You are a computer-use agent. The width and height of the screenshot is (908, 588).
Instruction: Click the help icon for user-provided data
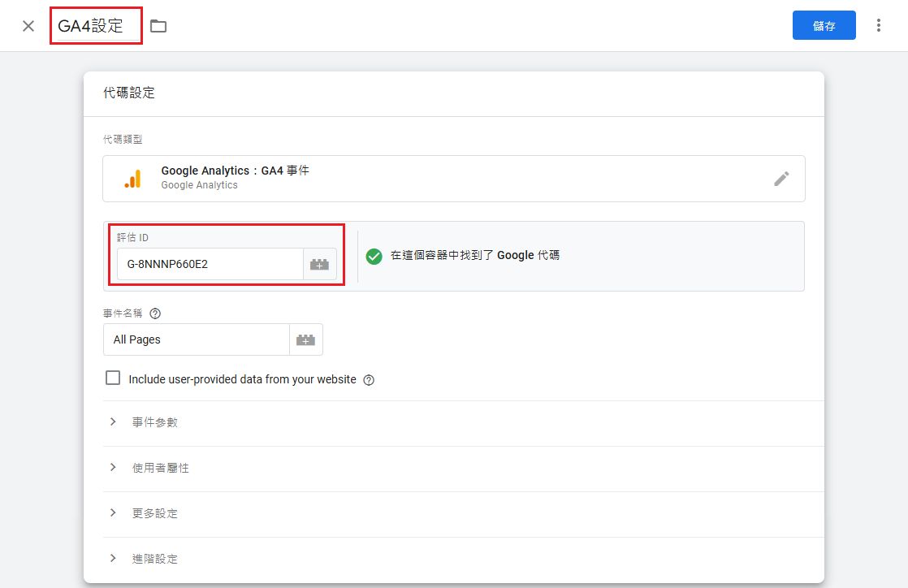368,379
